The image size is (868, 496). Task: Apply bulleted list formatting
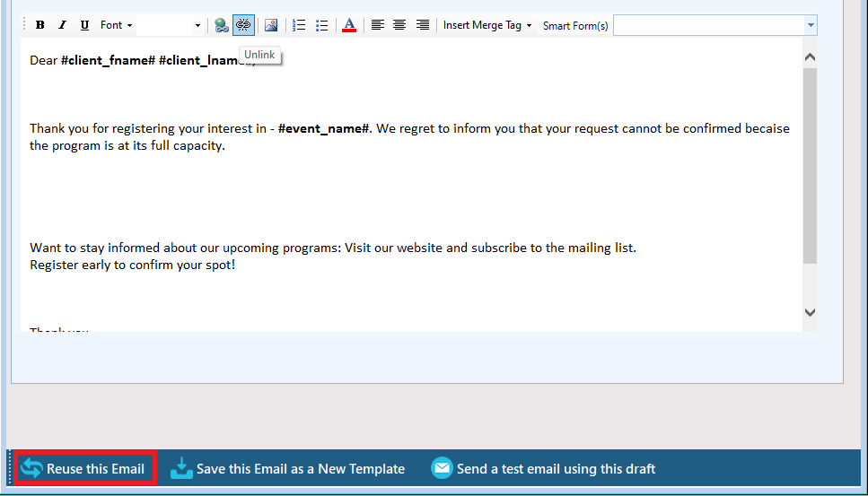[x=321, y=25]
